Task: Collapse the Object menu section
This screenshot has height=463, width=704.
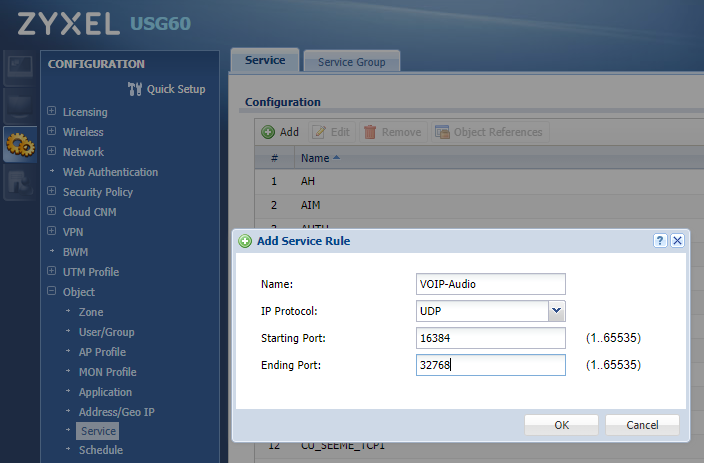Action: coord(52,292)
